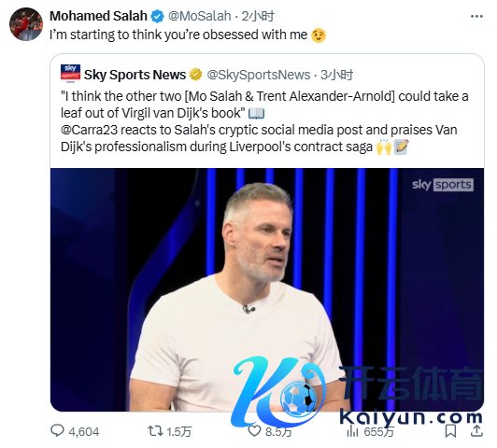The width and height of the screenshot is (497, 448).
Task: Open the three-dot more options menu
Action: pyautogui.click(x=476, y=17)
